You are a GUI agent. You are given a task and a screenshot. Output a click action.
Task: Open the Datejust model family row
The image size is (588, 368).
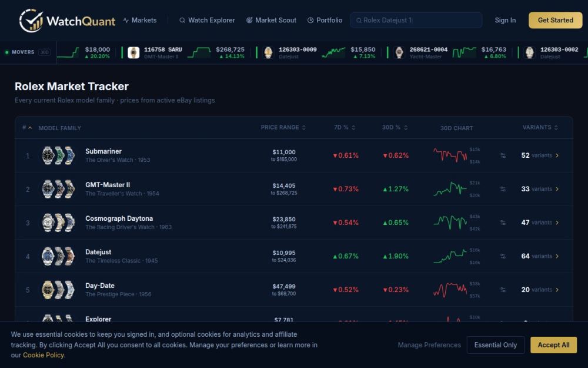point(293,256)
